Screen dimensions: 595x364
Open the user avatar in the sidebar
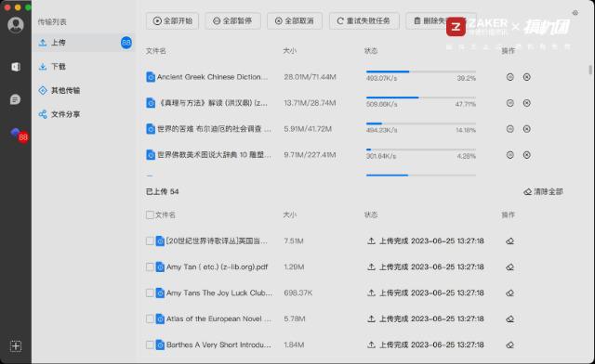tap(16, 25)
